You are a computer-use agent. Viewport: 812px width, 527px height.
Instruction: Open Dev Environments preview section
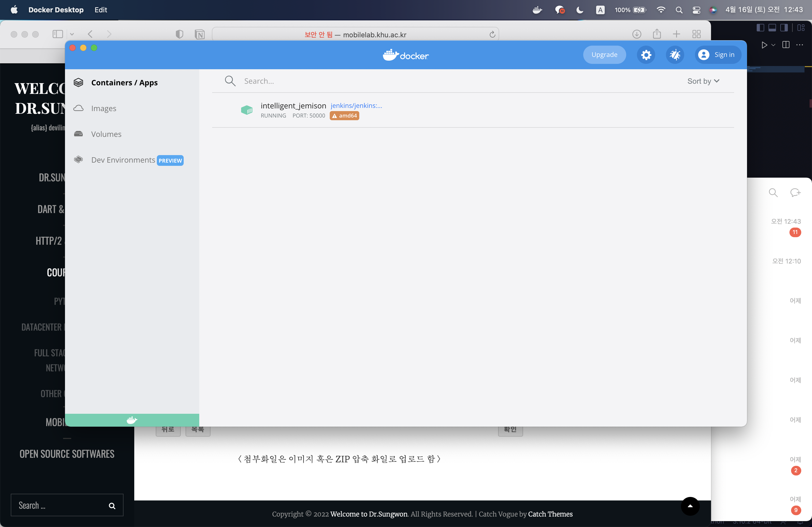click(137, 160)
